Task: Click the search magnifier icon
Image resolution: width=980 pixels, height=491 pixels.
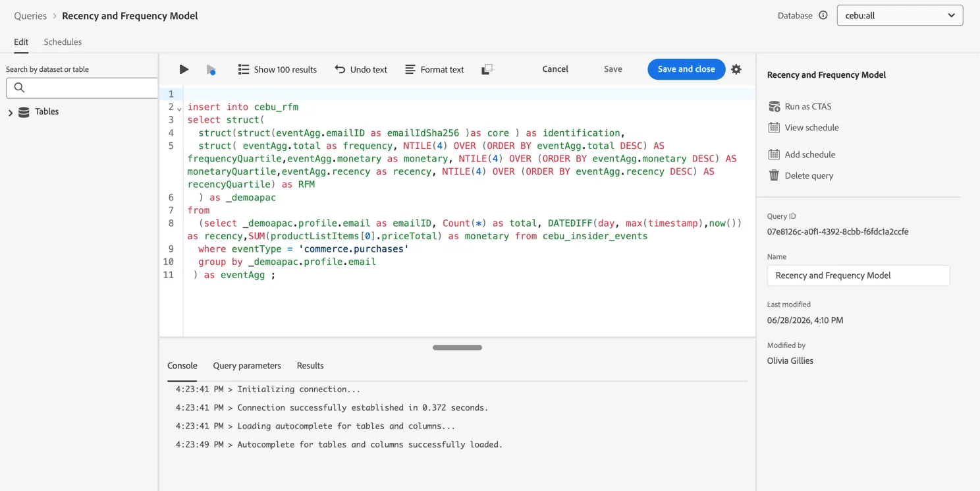Action: point(19,88)
